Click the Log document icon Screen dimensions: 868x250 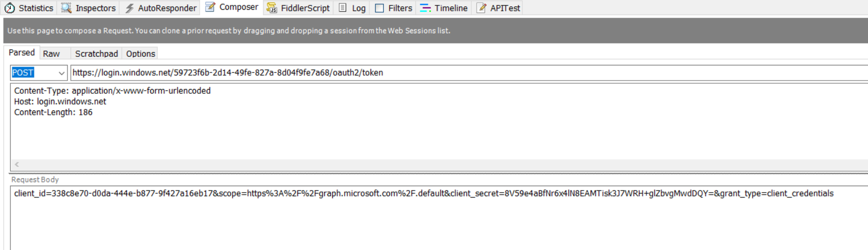point(342,8)
